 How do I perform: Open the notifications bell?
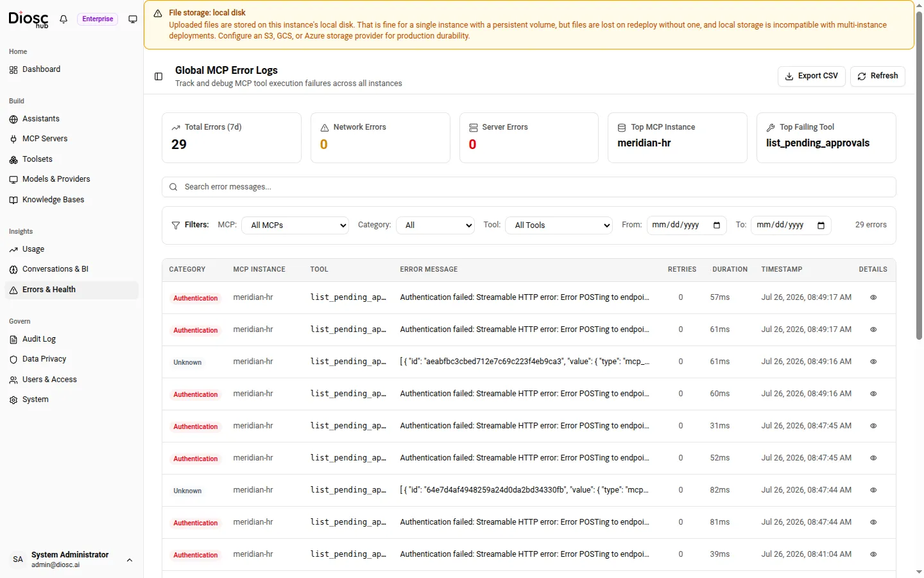64,19
